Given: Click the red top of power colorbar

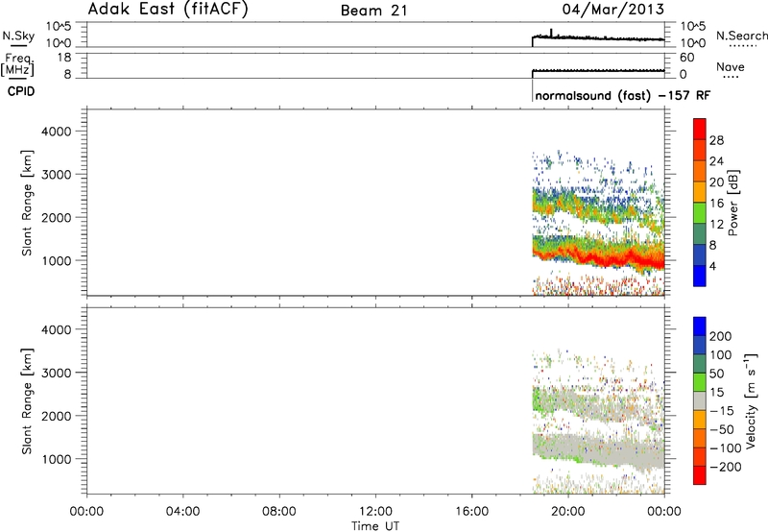Looking at the screenshot, I should point(700,130).
